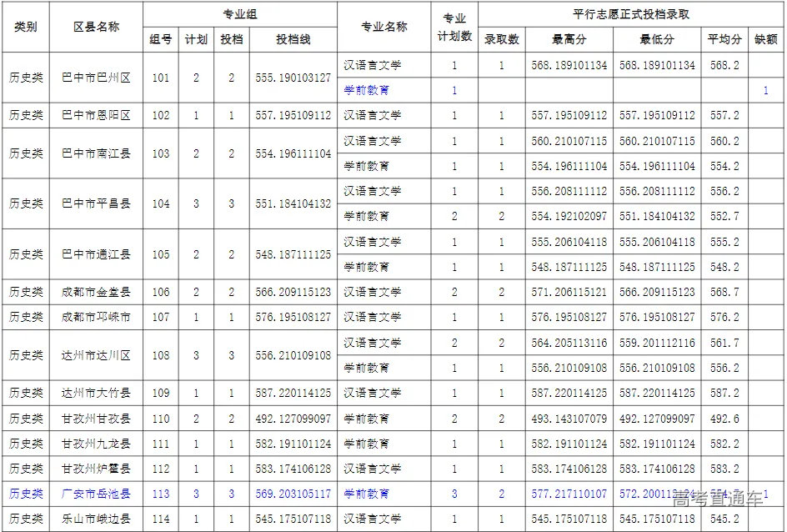Select the 甘孜州九龙县 district cell
Image resolution: width=787 pixels, height=532 pixels.
(x=96, y=444)
